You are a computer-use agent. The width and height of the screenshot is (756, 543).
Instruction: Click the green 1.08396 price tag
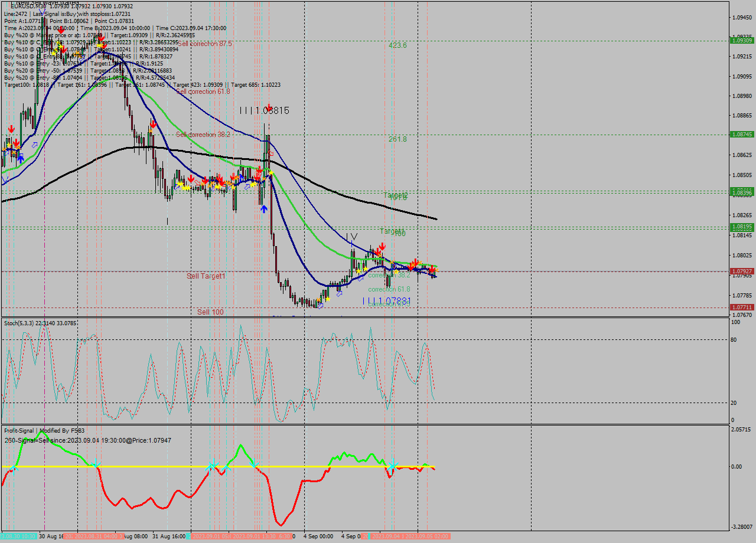tap(742, 192)
